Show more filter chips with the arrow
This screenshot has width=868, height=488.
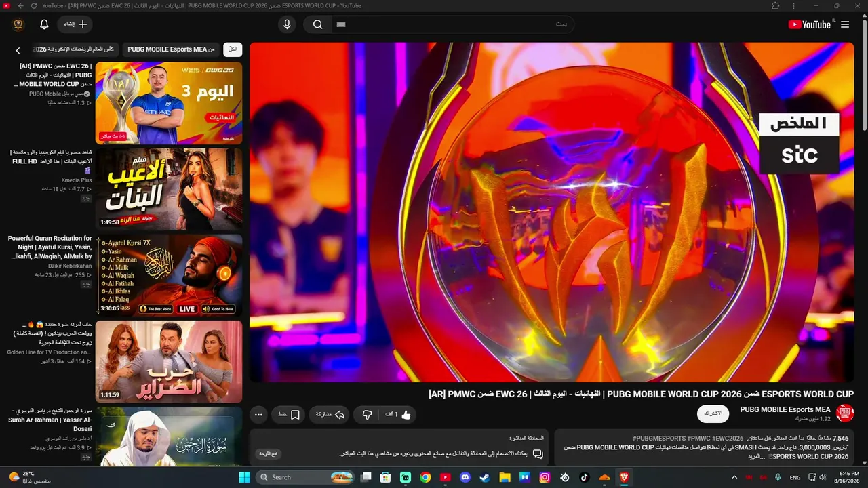pyautogui.click(x=18, y=50)
